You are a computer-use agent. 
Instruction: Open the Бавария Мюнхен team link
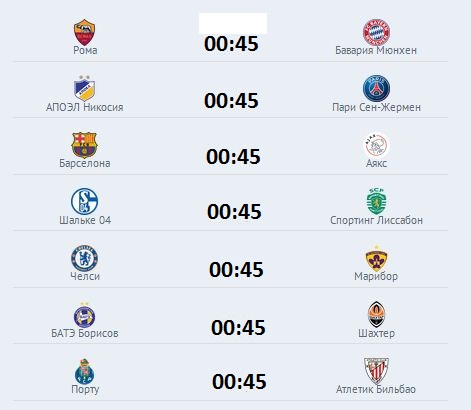pos(376,50)
